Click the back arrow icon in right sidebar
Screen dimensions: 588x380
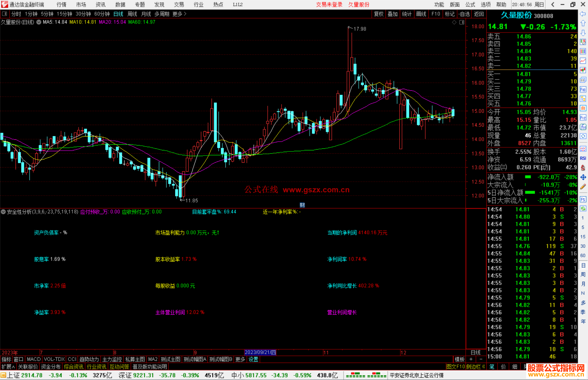(x=583, y=14)
